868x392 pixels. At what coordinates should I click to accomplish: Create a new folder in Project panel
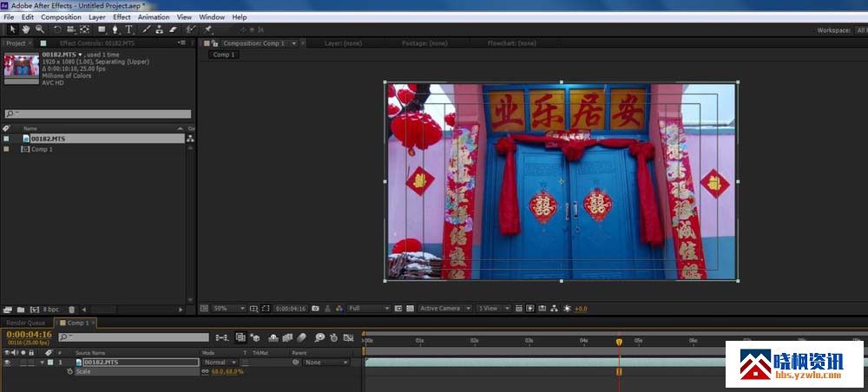(21, 310)
